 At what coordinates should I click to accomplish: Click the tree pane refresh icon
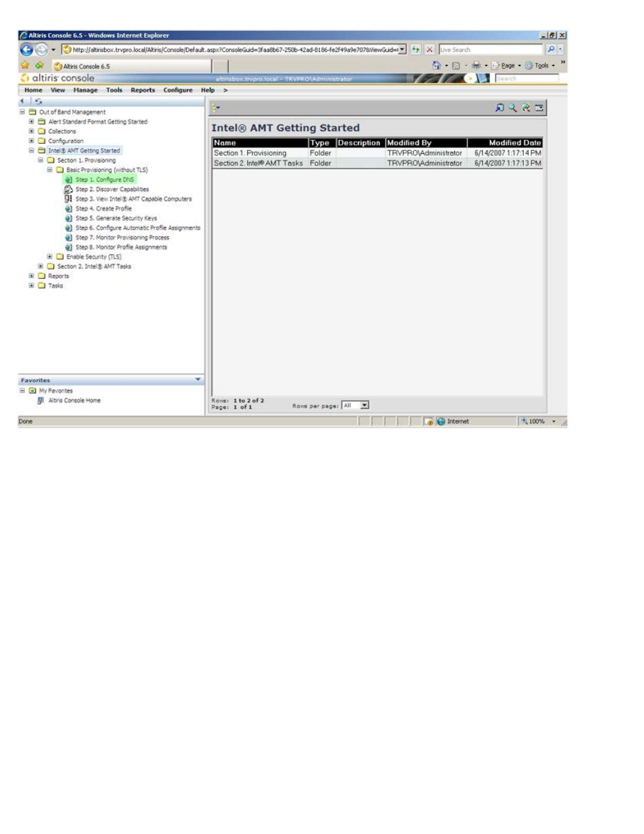(x=38, y=101)
